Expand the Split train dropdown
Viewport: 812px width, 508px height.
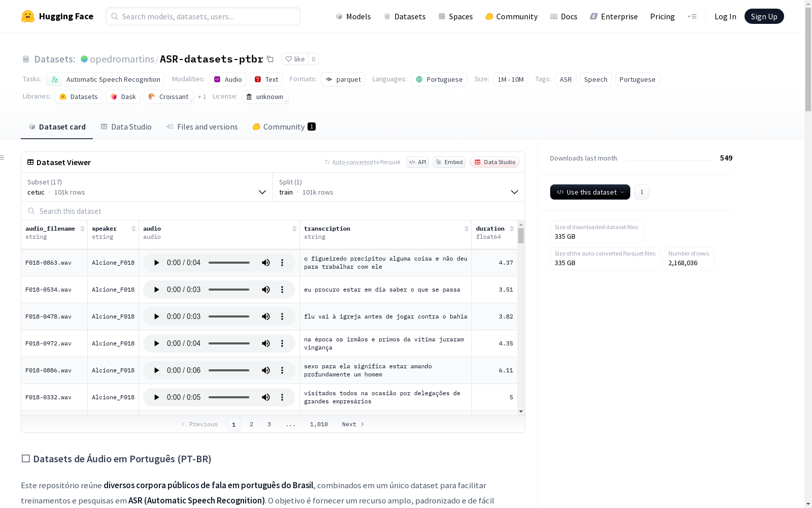click(399, 187)
